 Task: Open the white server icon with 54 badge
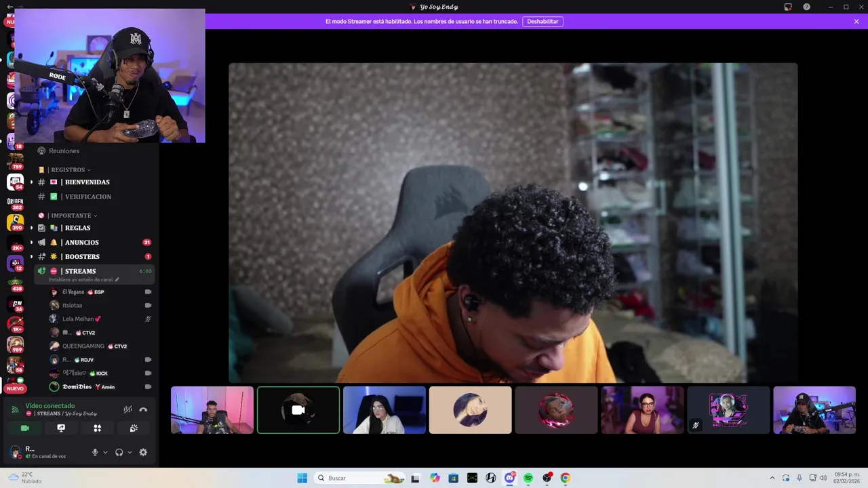point(15,182)
